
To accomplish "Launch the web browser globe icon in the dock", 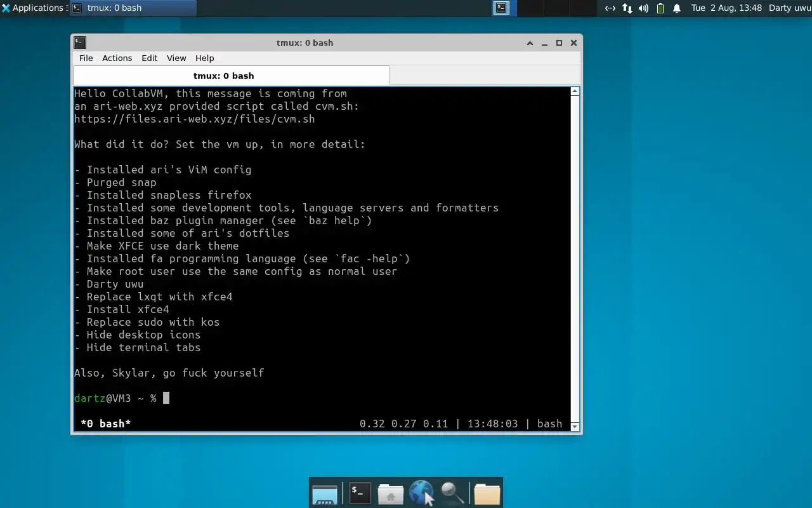I will (421, 493).
